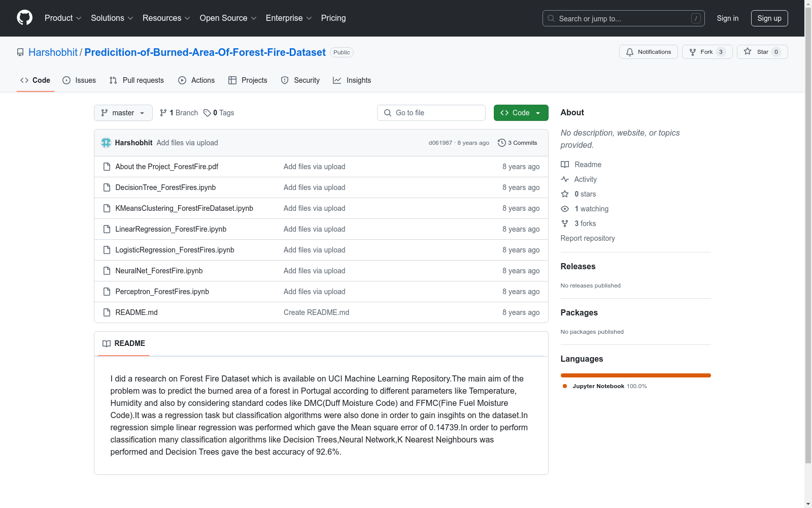Click the Notifications bell button
This screenshot has height=508, width=812.
click(x=648, y=52)
